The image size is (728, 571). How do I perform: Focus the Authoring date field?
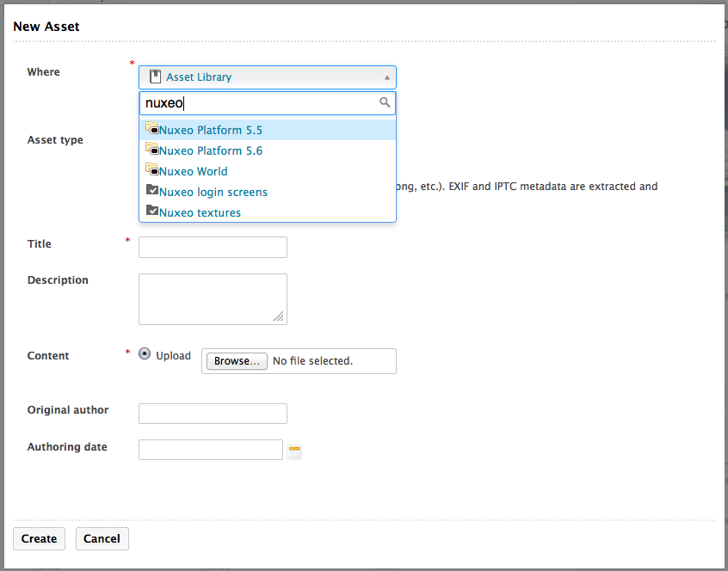pos(211,450)
